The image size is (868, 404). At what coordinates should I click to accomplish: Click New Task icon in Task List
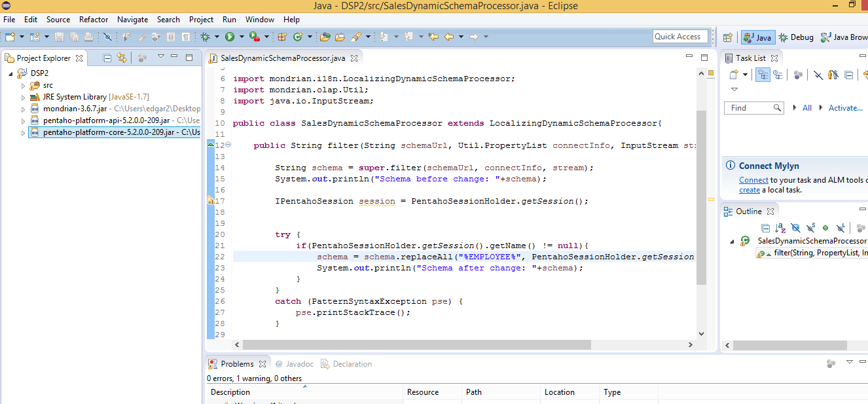click(734, 75)
